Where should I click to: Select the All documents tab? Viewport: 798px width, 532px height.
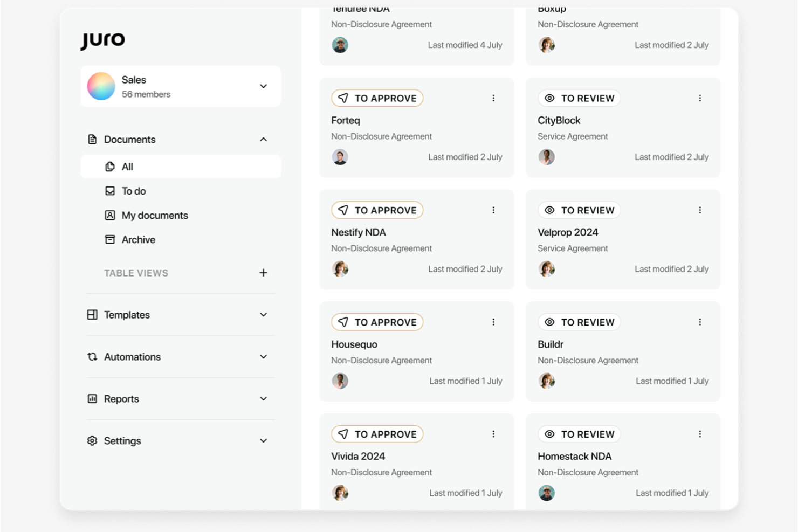(x=127, y=167)
